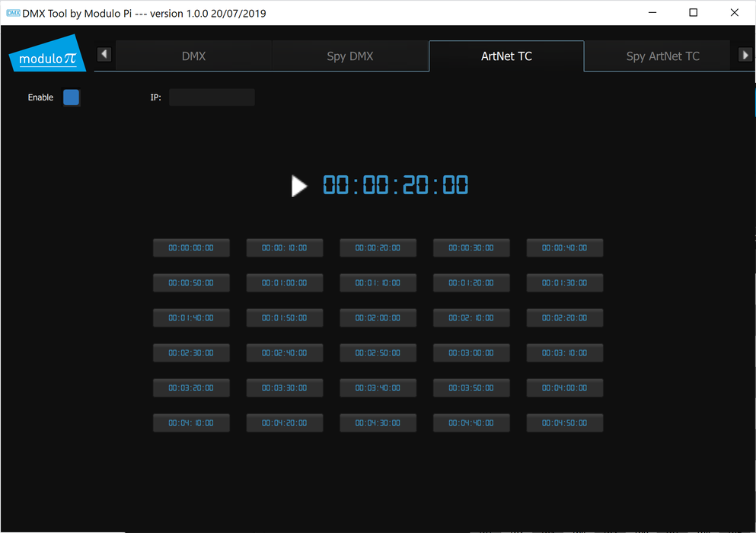Select the 00:00:20:00 preset button
This screenshot has width=756, height=533.
pos(378,248)
